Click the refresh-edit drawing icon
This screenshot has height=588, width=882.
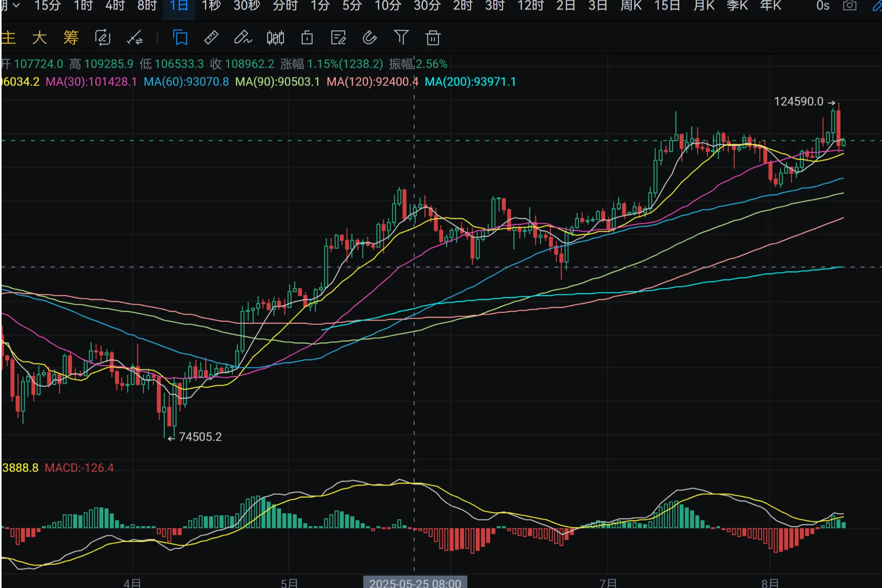(x=103, y=38)
